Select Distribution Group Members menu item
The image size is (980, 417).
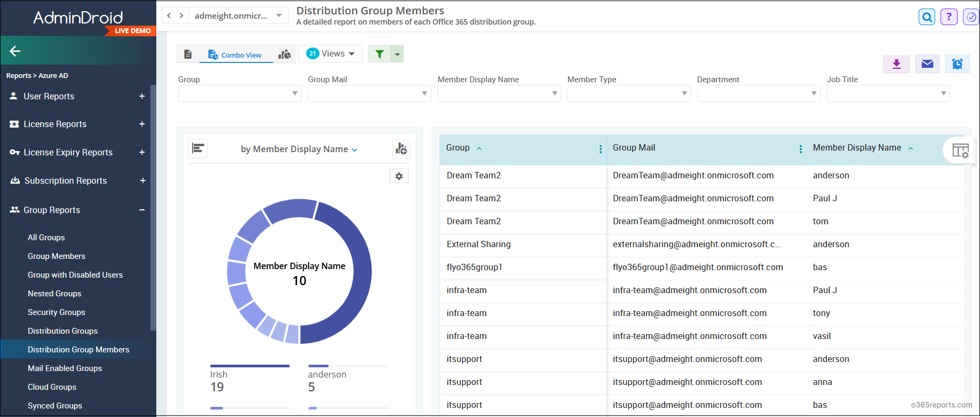78,350
